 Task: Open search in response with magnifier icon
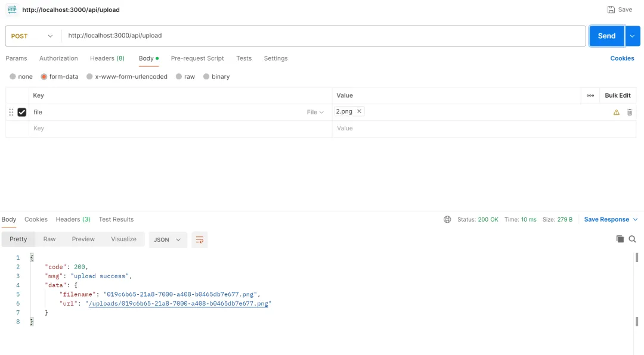tap(632, 239)
